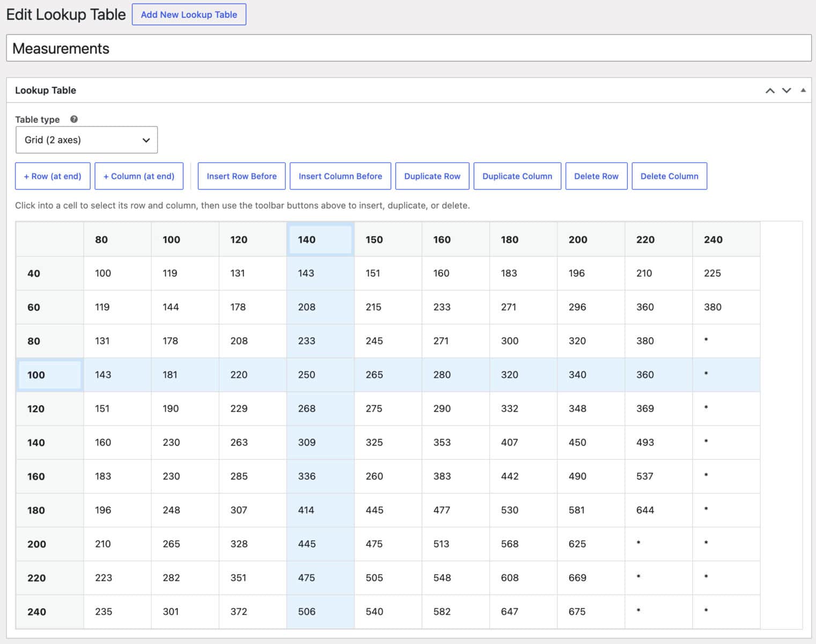Click Add New Lookup Table button
816x644 pixels.
point(189,14)
